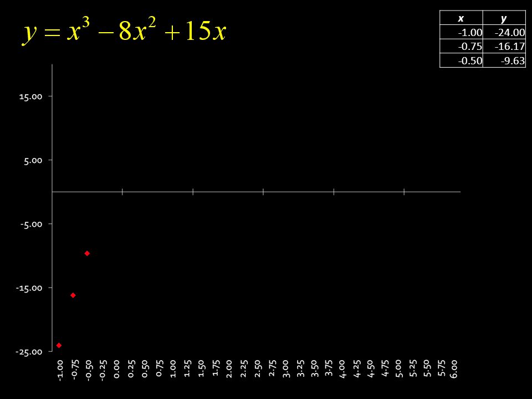Screen dimensions: 532x399
Task: Click the x-axis label 3.00
Action: point(285,369)
